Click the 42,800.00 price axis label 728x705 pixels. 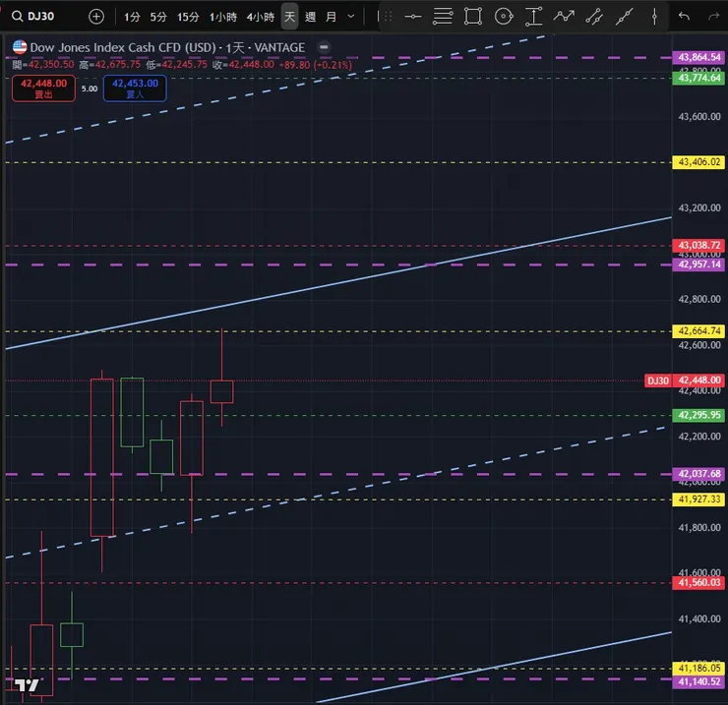[699, 300]
